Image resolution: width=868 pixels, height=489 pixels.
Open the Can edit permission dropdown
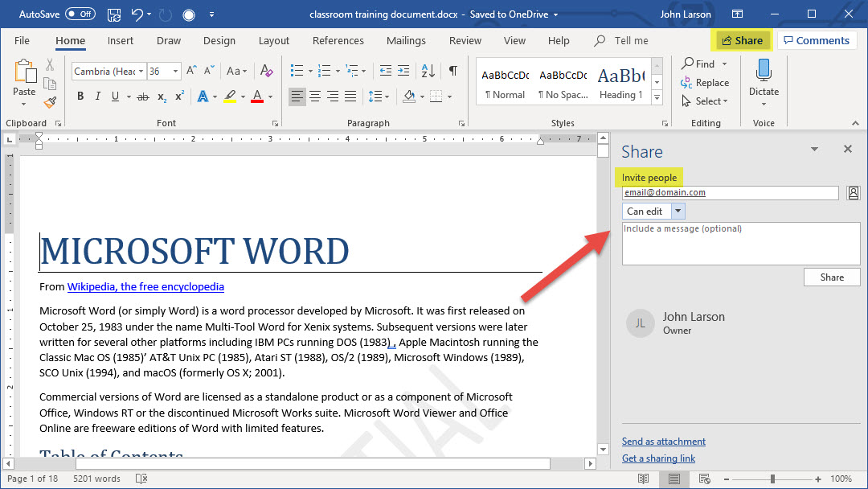678,212
